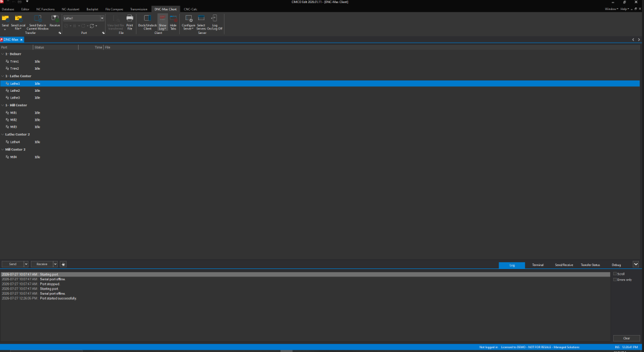Click the port icon next to Lathe4
Image resolution: width=644 pixels, height=352 pixels.
tap(7, 141)
